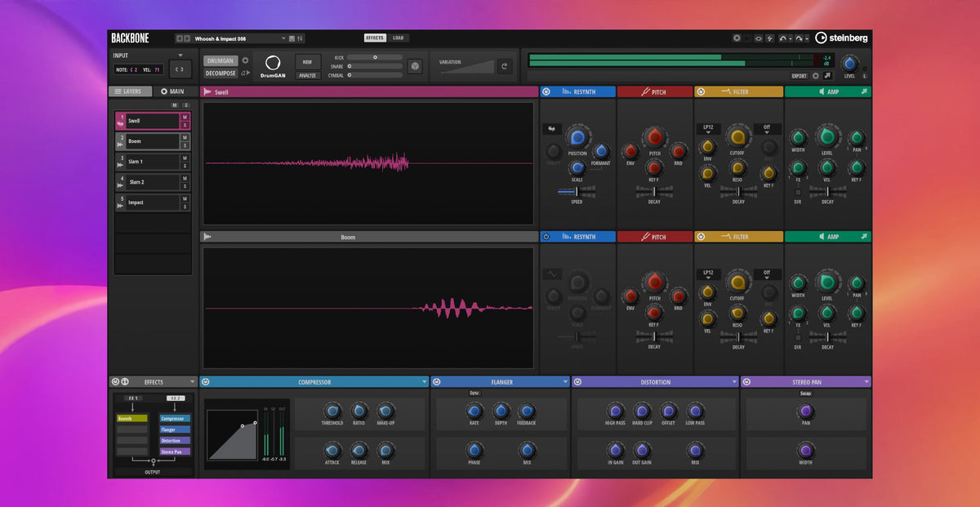
Task: Open the Swell filter type LP12 dropdown
Action: 708,129
